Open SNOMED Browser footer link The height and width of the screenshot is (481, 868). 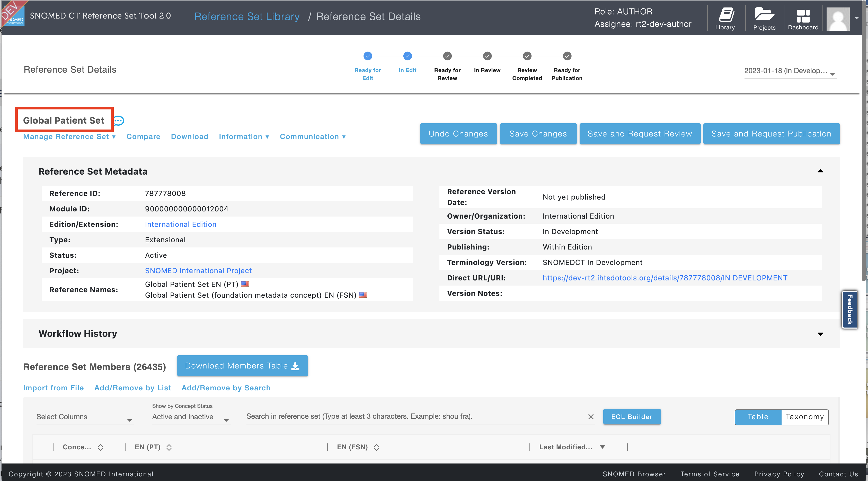634,474
